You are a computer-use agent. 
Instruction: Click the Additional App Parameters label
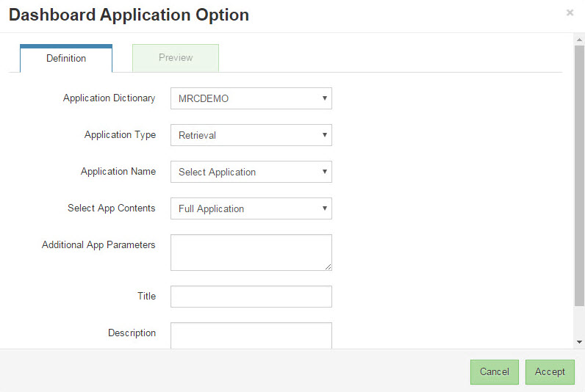tap(98, 244)
